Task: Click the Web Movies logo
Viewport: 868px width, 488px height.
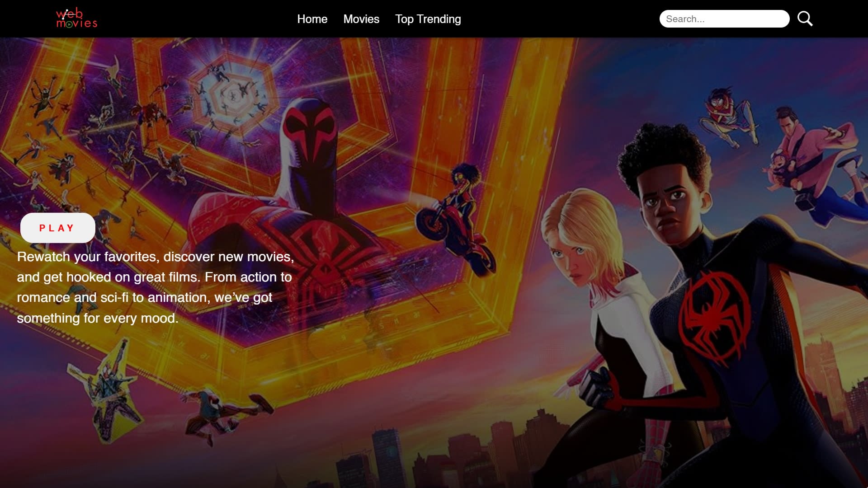Action: [x=76, y=18]
